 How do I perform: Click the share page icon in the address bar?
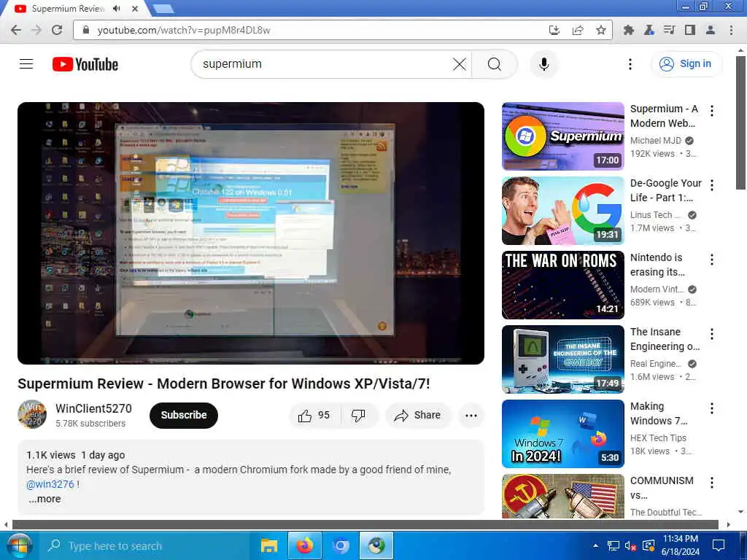click(578, 30)
